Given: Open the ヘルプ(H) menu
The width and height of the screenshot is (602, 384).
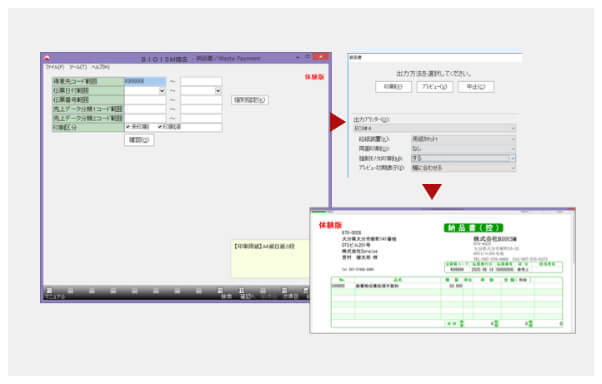Looking at the screenshot, I should click(101, 67).
